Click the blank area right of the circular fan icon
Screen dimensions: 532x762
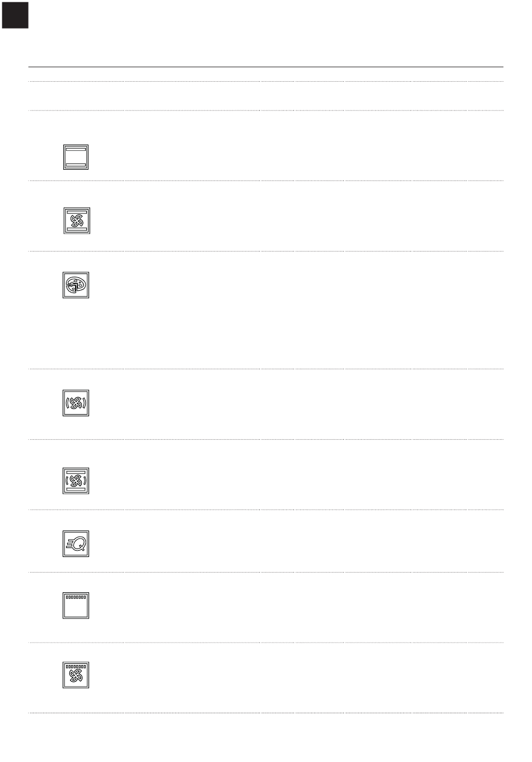[x=297, y=404]
